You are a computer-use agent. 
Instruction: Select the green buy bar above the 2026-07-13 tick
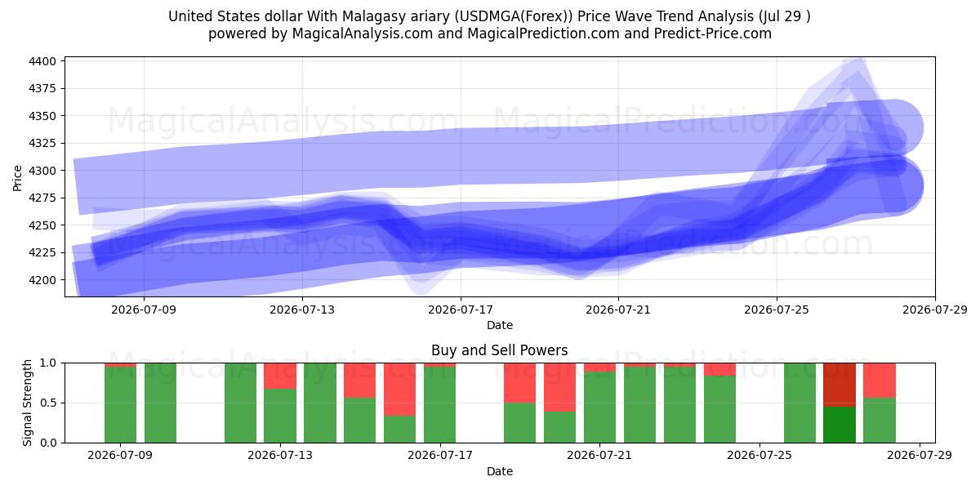coord(280,416)
